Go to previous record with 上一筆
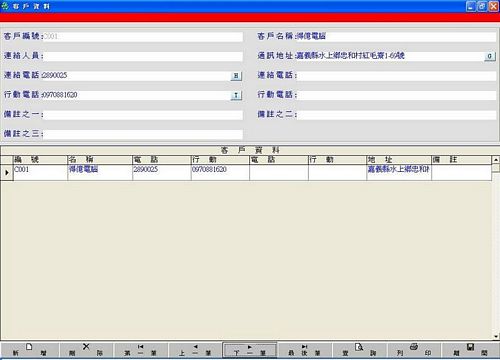 pos(195,350)
